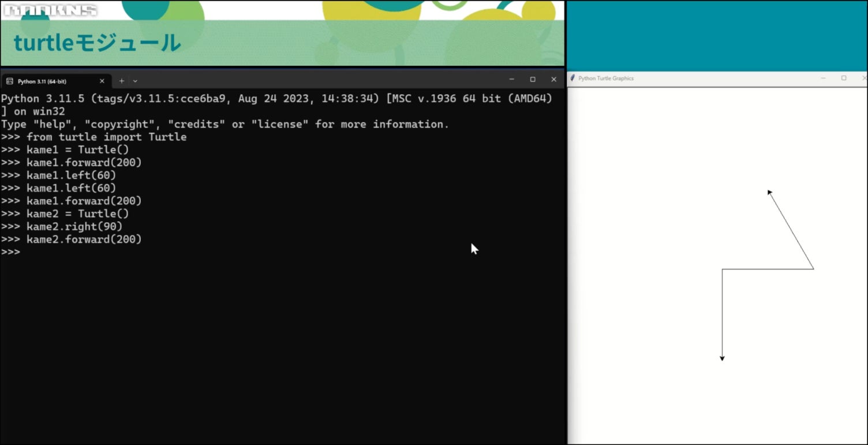
Task: Expand the terminal profile dropdown
Action: click(x=135, y=81)
